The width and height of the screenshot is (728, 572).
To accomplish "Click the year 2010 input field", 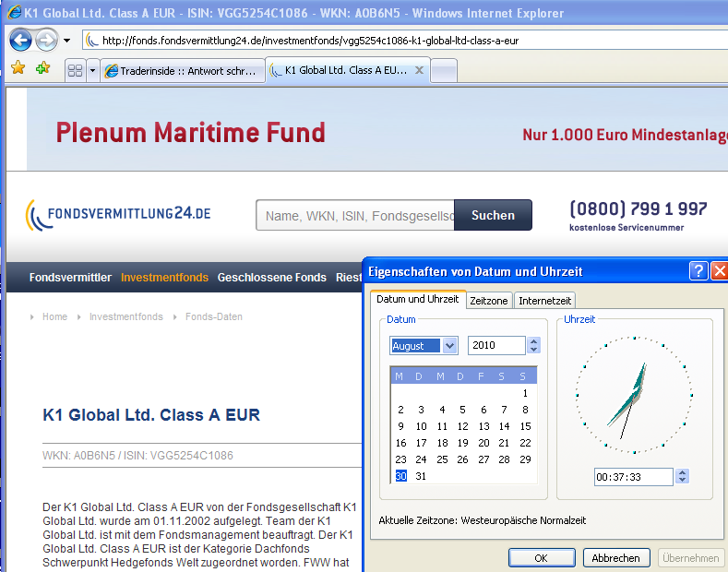I will point(496,345).
